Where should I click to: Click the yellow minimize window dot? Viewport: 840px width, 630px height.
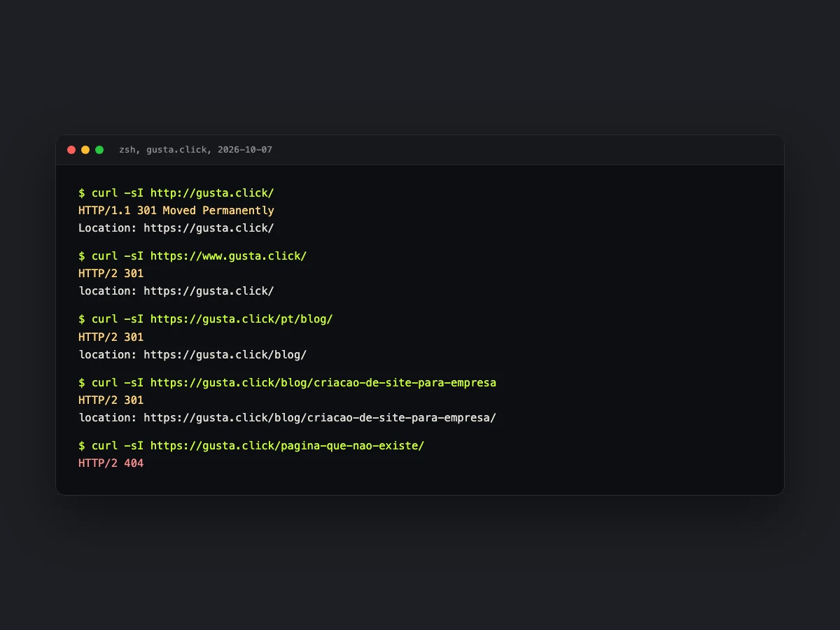85,150
